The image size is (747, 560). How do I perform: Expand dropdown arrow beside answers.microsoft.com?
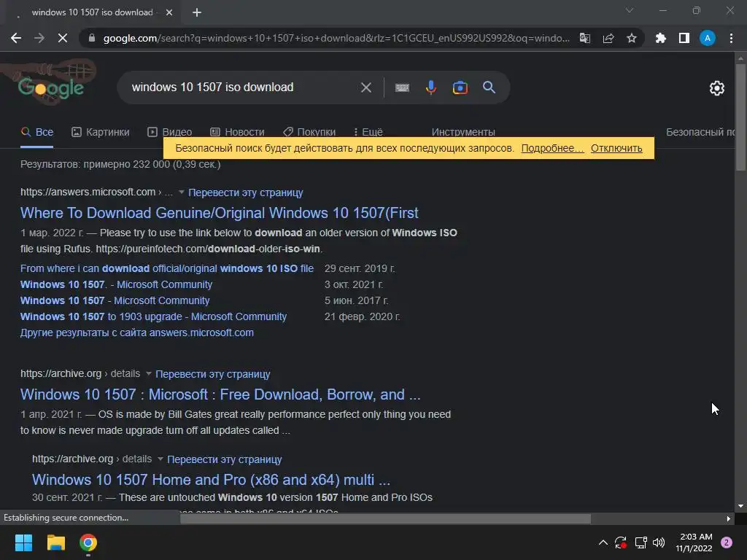182,192
